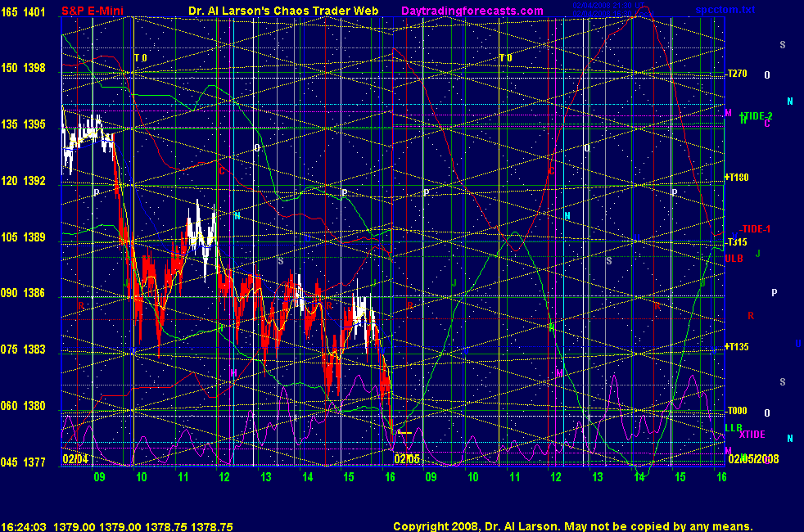The height and width of the screenshot is (532, 804).
Task: Click the "1378.75 1378.75" closing quote values
Action: click(x=188, y=527)
